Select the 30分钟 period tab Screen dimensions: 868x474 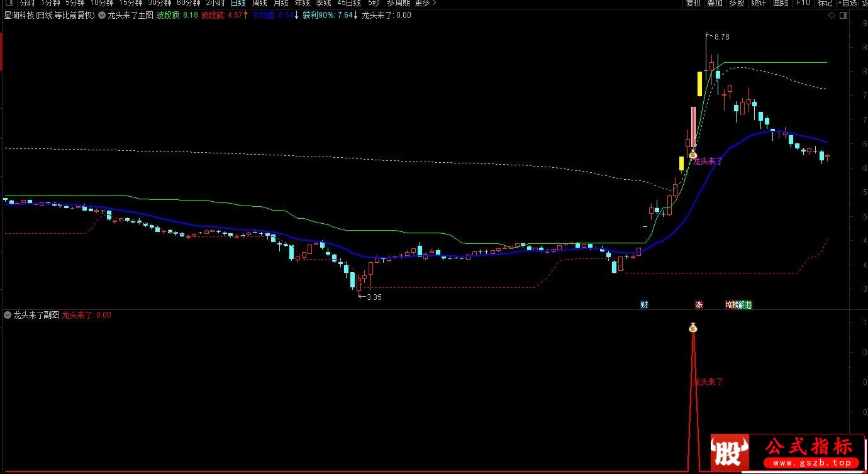159,3
